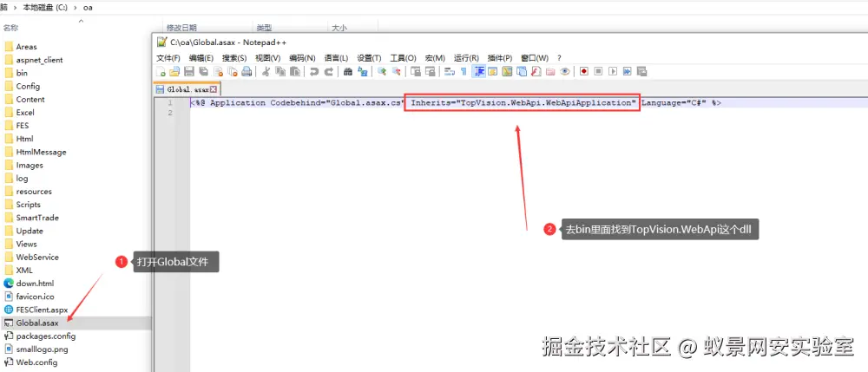The width and height of the screenshot is (868, 372).
Task: Select the Global.asax file in Explorer
Action: click(x=37, y=323)
